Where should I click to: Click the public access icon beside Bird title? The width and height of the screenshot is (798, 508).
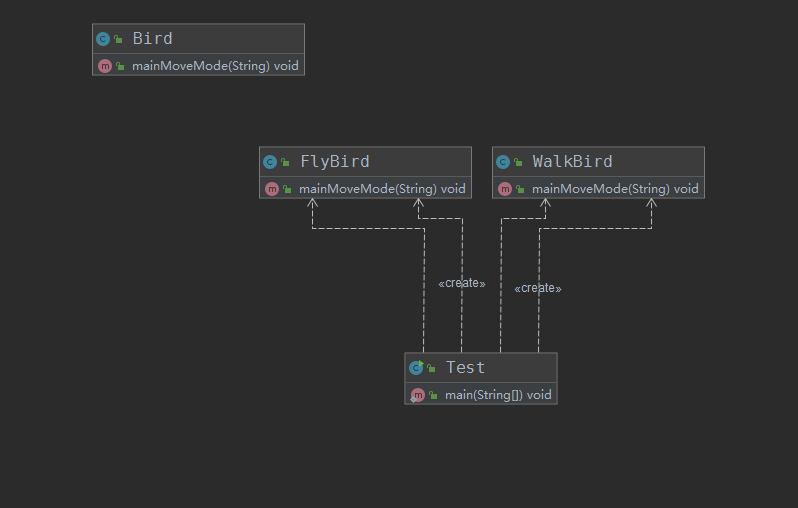pyautogui.click(x=118, y=39)
